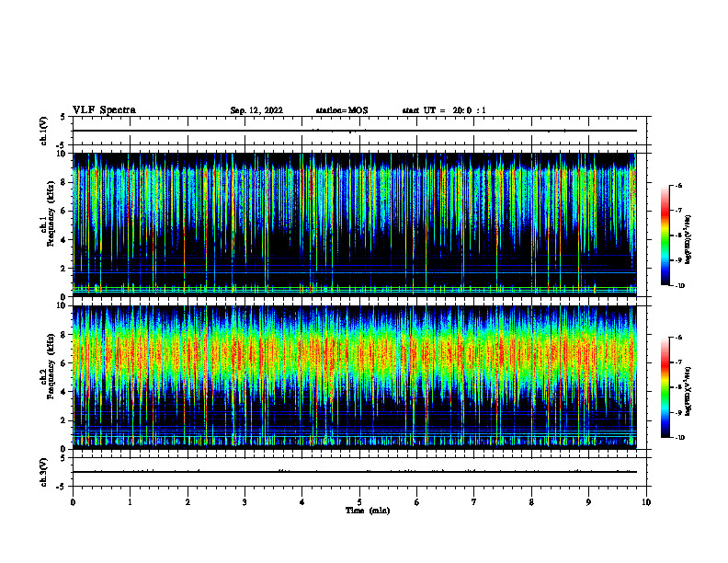
Task: Click the ch.1 color bar "log(PSD)(V²/Hz)" label
Action: [x=688, y=240]
